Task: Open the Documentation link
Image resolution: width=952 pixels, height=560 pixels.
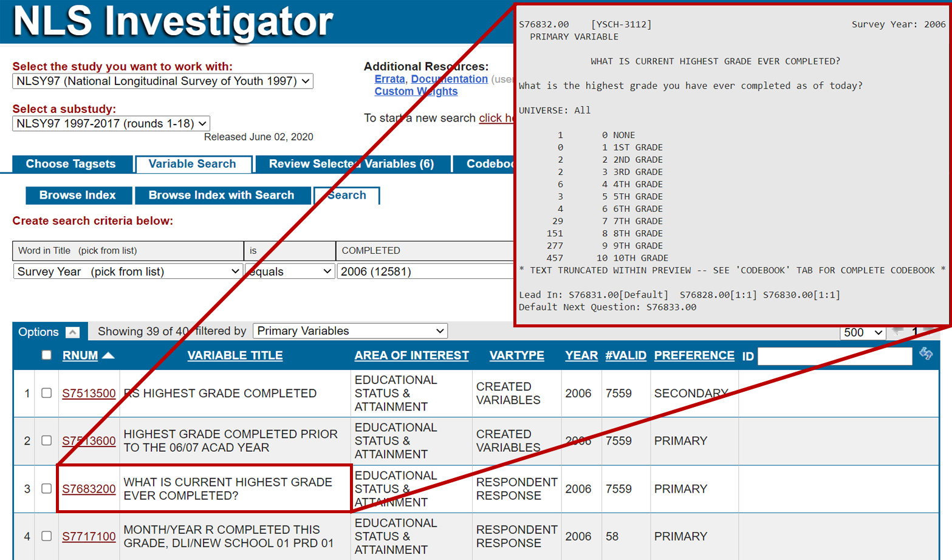Action: [x=450, y=79]
